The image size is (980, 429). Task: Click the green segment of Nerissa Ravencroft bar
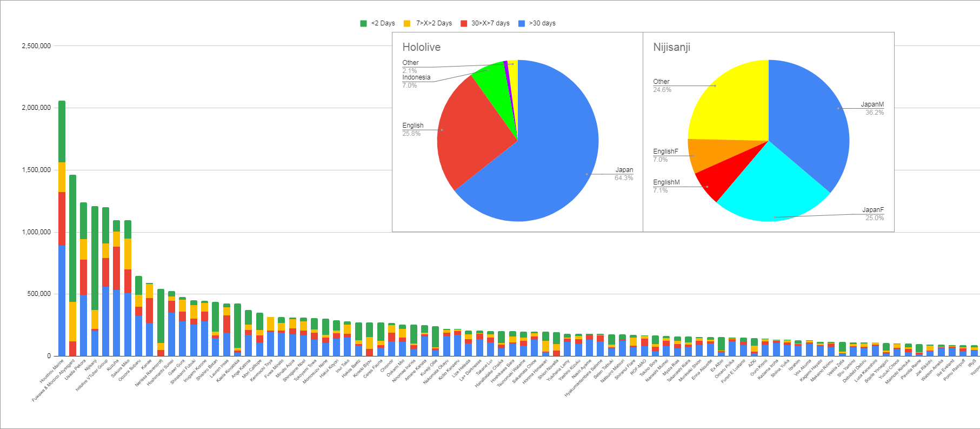coord(161,316)
